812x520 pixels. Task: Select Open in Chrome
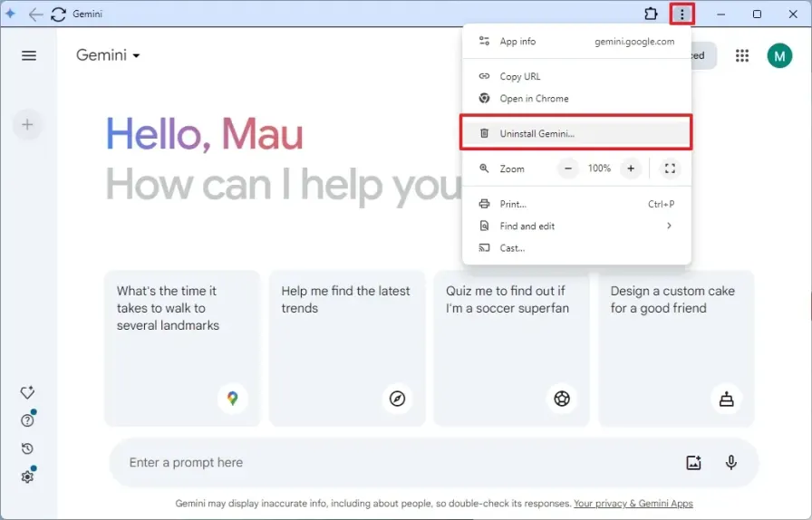tap(576, 99)
